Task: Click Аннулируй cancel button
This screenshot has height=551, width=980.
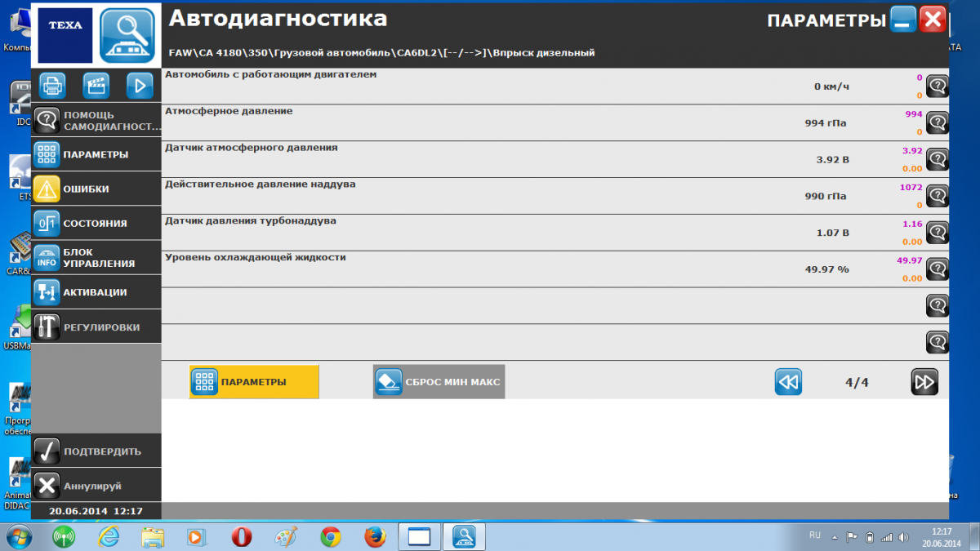Action: point(96,486)
